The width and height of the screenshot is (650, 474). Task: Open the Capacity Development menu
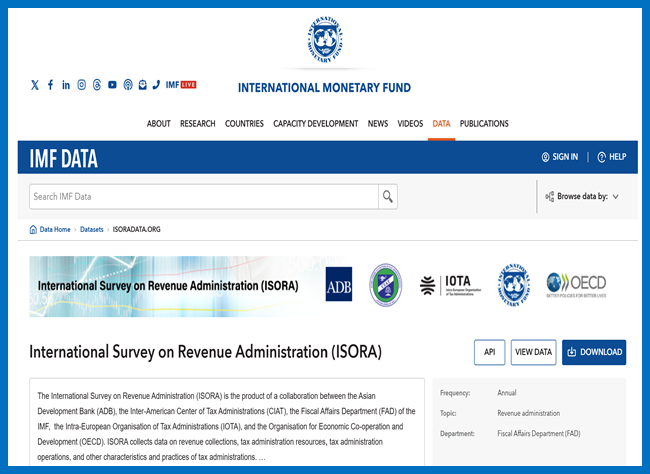coord(315,124)
